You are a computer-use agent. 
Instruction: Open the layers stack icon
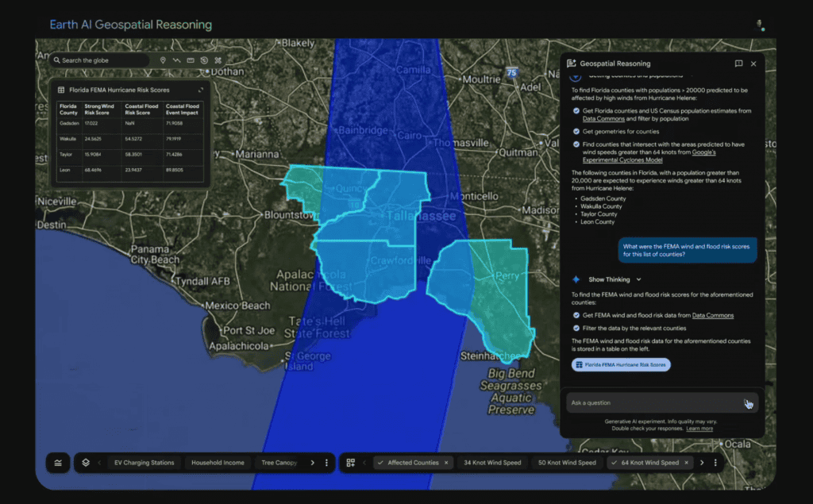86,463
